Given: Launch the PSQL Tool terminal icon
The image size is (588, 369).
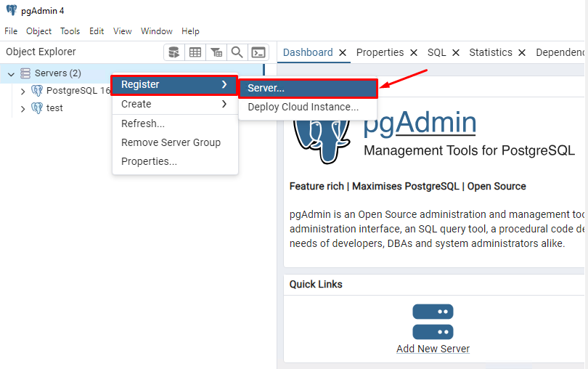Looking at the screenshot, I should pos(258,52).
